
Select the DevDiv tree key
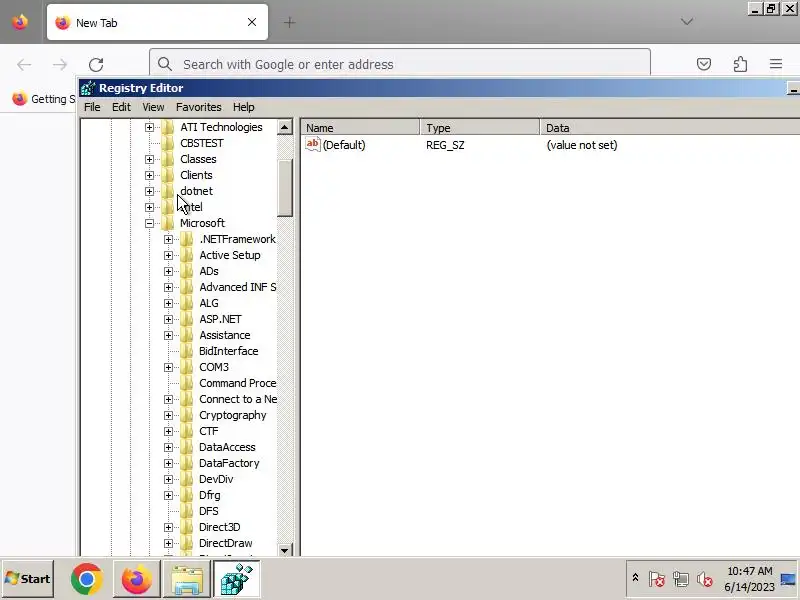(x=216, y=479)
